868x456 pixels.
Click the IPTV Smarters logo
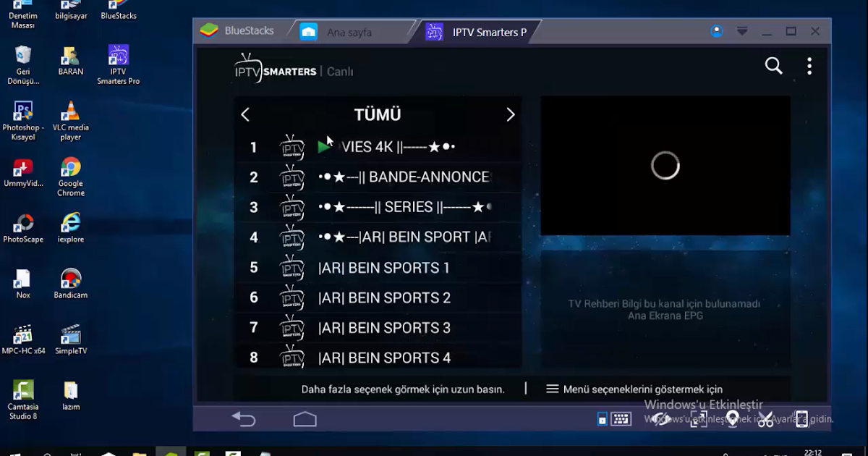pyautogui.click(x=276, y=69)
